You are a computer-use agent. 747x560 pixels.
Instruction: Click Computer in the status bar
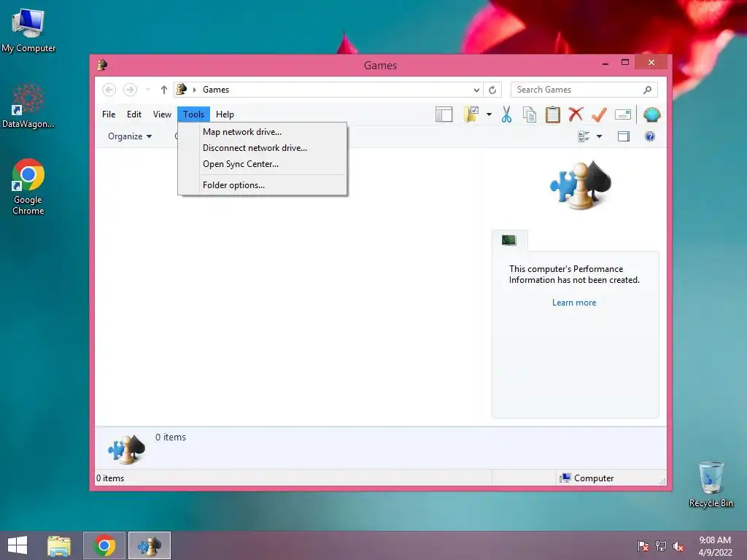587,478
